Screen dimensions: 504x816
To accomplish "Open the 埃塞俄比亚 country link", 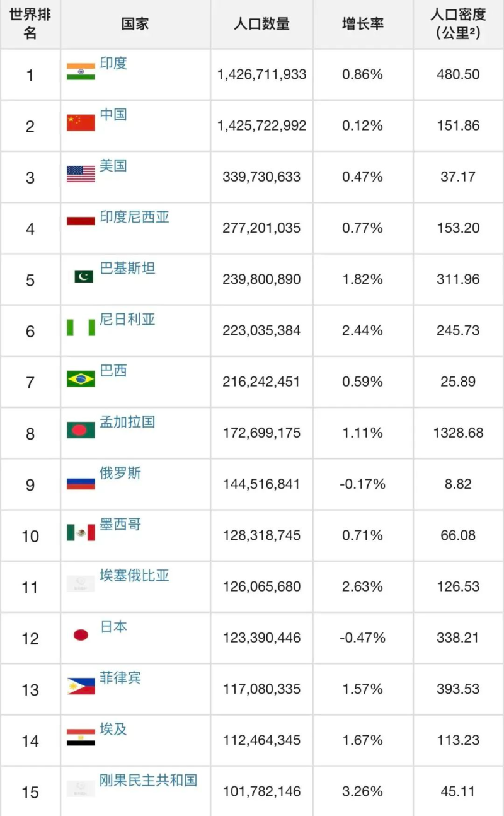I will [x=134, y=575].
